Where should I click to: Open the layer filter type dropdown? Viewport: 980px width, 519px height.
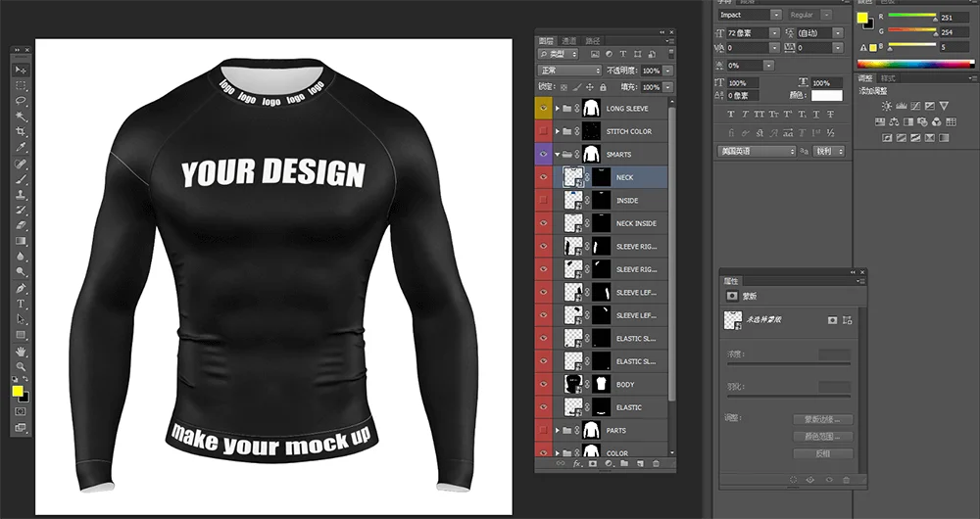click(559, 54)
